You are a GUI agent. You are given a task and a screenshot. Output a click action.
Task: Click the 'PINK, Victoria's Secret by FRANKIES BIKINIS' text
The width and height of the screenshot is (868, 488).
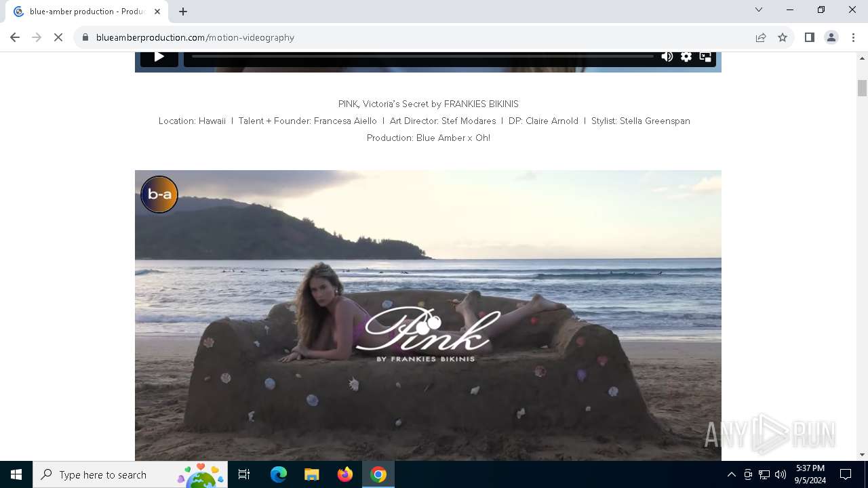click(x=429, y=104)
